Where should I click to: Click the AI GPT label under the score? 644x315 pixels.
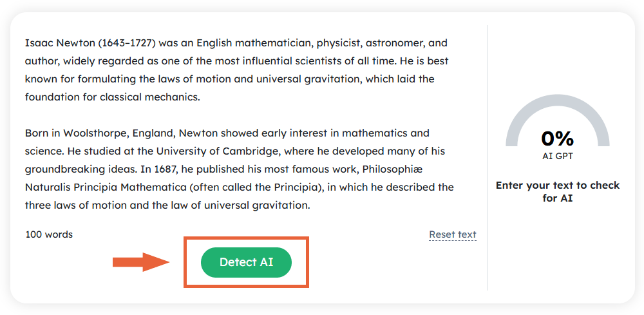[557, 155]
